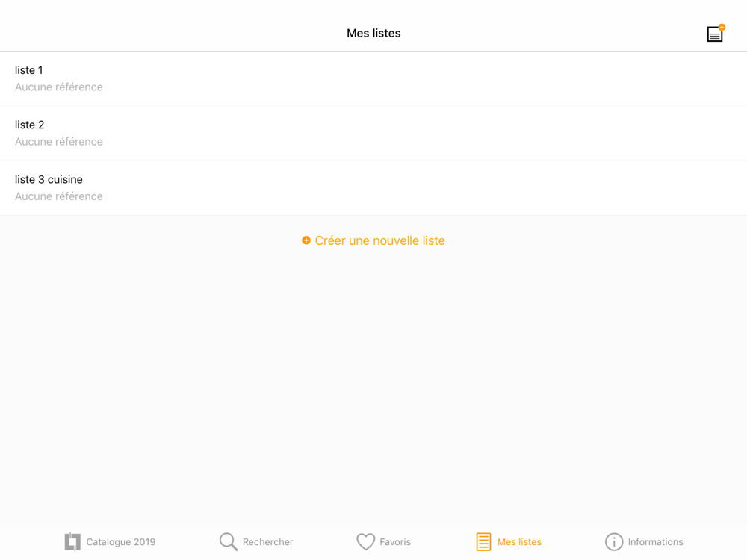Switch to the Informations tab label
This screenshot has width=747, height=560.
[656, 542]
